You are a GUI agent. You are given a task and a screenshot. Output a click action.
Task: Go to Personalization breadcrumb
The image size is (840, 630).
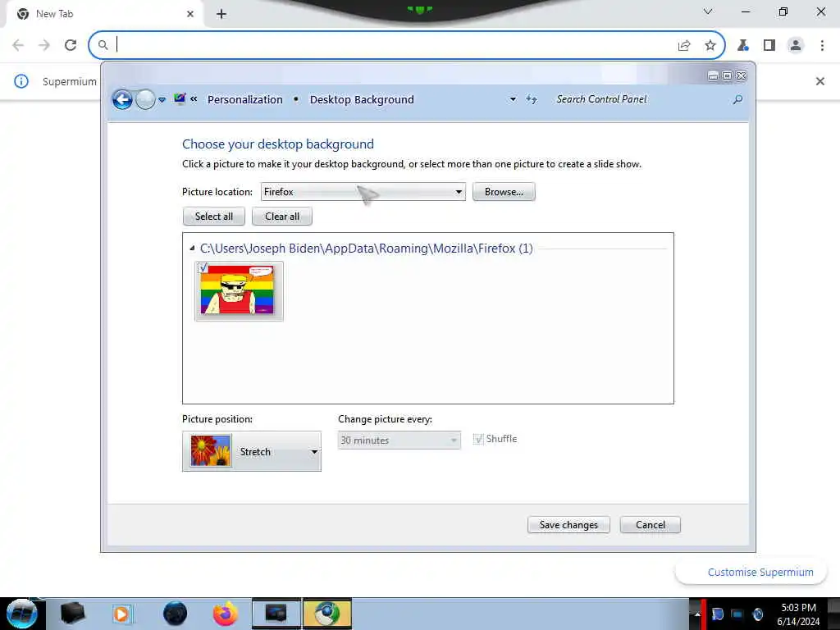244,99
